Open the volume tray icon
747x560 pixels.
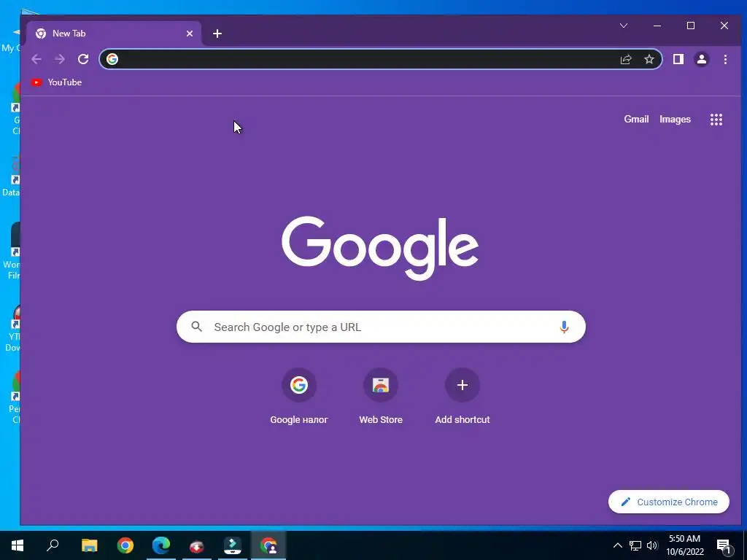[x=652, y=545]
